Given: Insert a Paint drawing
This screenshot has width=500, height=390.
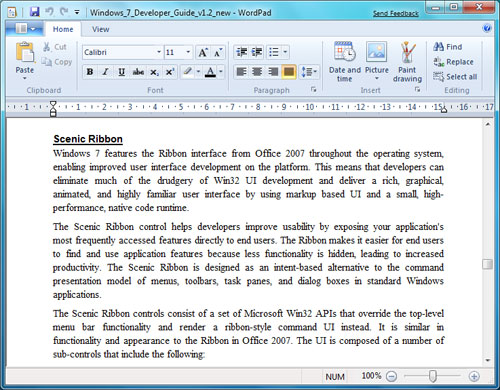Looking at the screenshot, I should click(407, 62).
